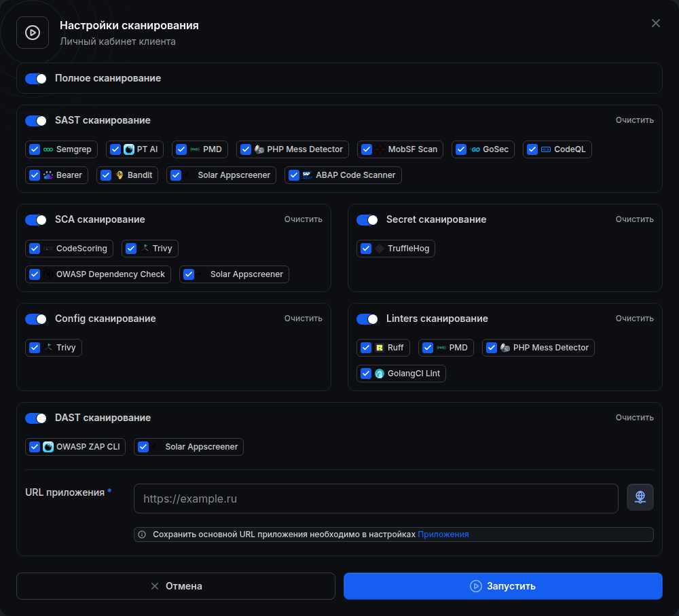The width and height of the screenshot is (679, 616).
Task: Click Очистить in the Linters section
Action: [634, 319]
